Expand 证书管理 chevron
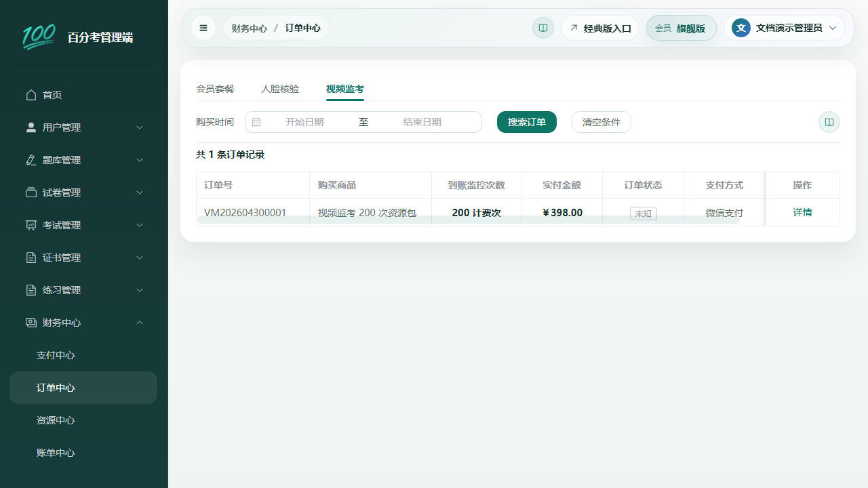This screenshot has height=488, width=868. coord(140,258)
